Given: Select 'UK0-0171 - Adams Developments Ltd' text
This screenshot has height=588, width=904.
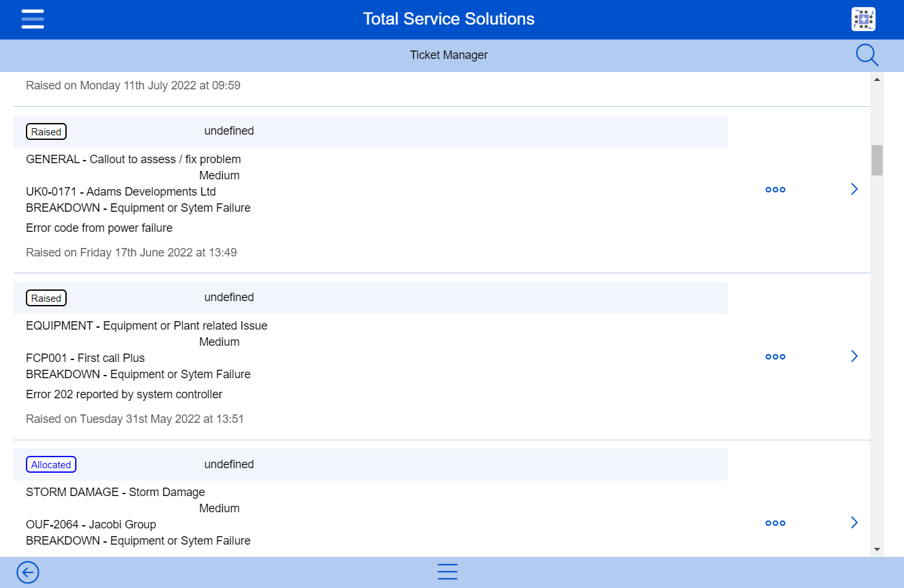Looking at the screenshot, I should pyautogui.click(x=121, y=192).
